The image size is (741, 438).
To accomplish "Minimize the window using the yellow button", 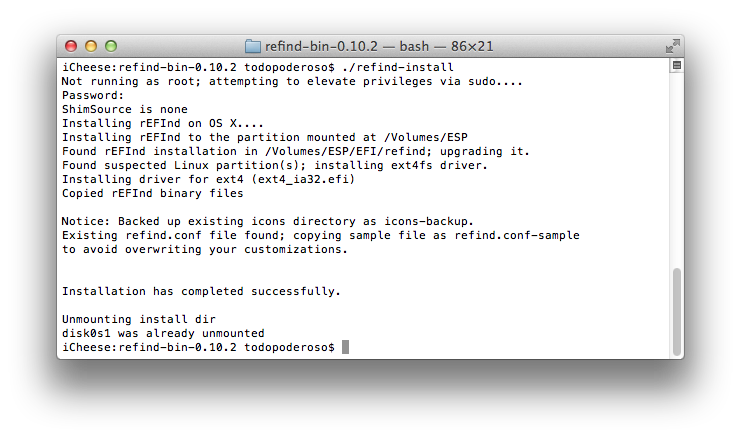I will [91, 46].
